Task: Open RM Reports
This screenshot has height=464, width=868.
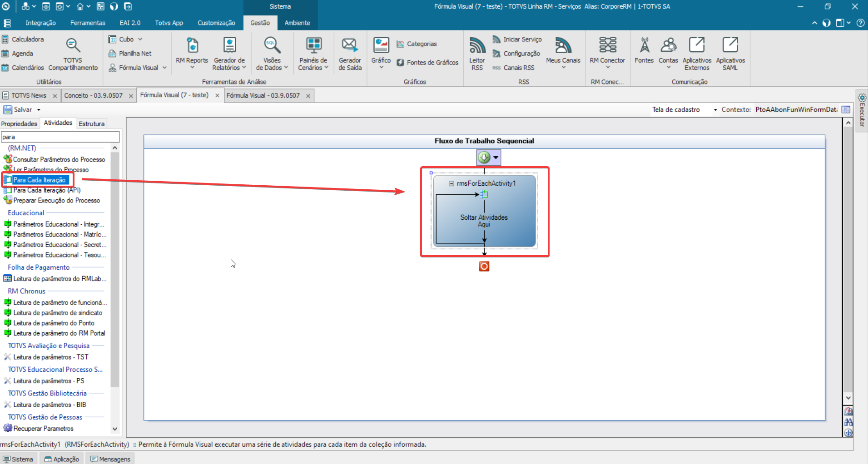Action: pyautogui.click(x=192, y=54)
